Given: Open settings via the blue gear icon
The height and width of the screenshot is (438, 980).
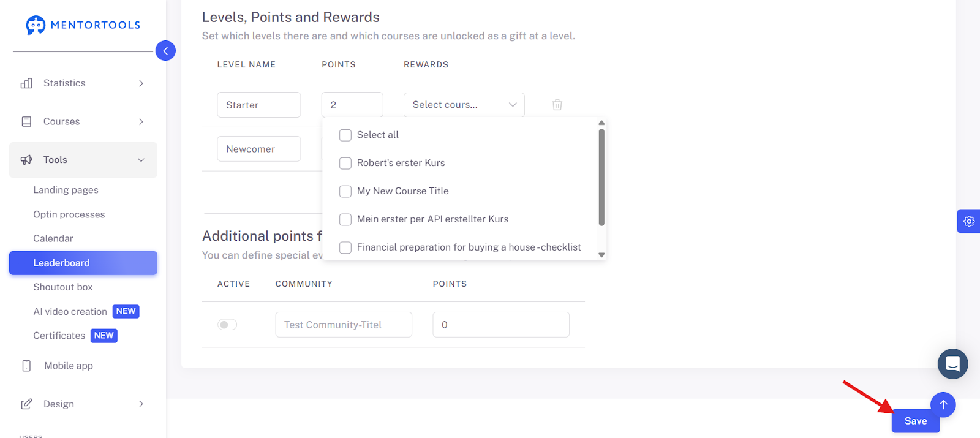Looking at the screenshot, I should [x=969, y=221].
